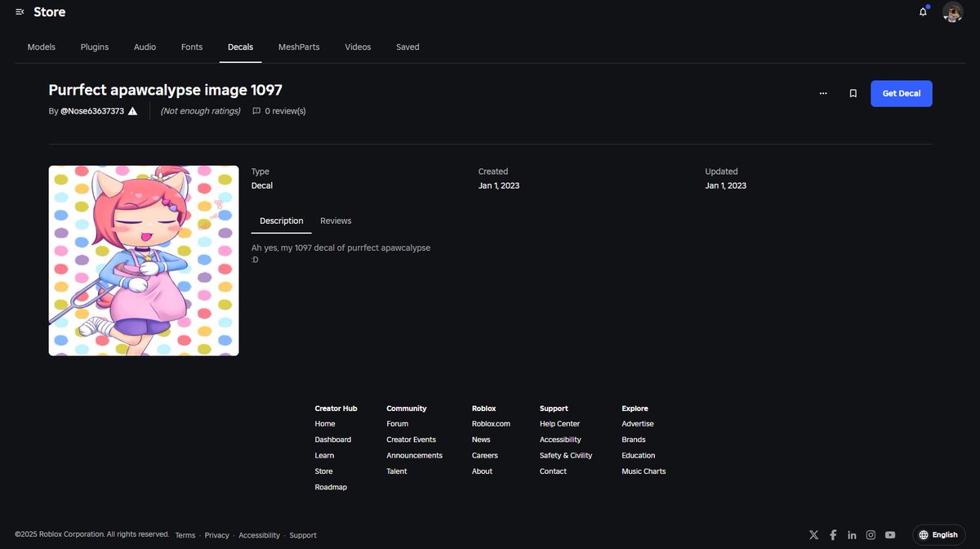Open the footer Store link
This screenshot has height=549, width=980.
(x=323, y=471)
